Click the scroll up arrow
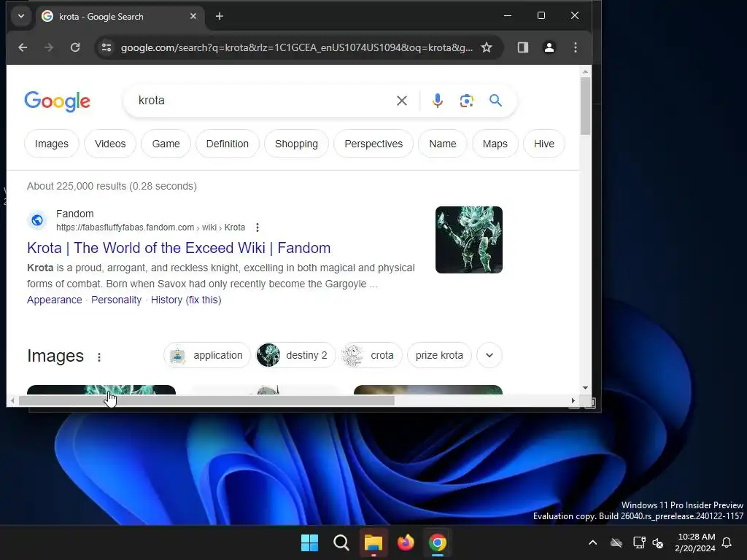747x560 pixels. pos(586,71)
